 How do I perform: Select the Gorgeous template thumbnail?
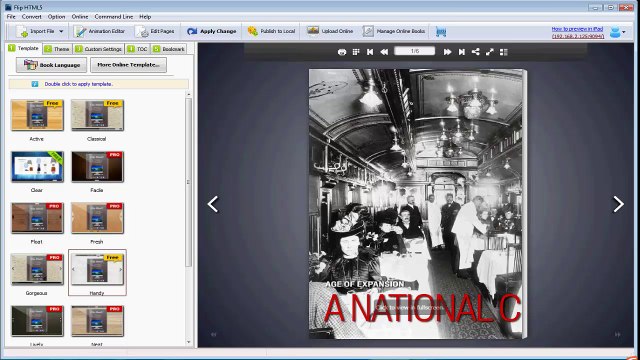pyautogui.click(x=37, y=269)
